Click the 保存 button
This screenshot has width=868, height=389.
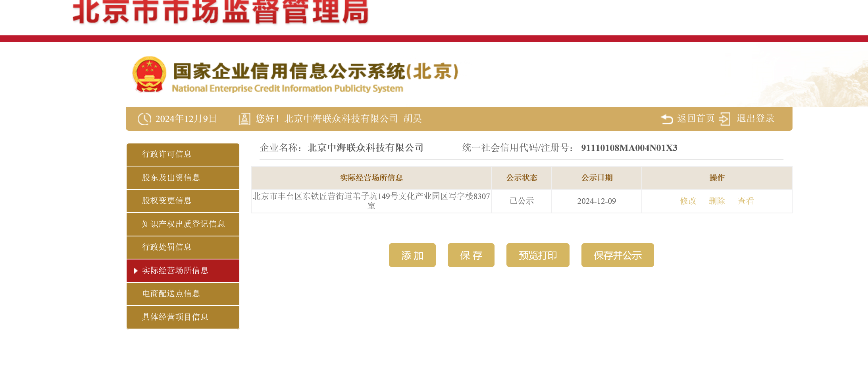471,255
